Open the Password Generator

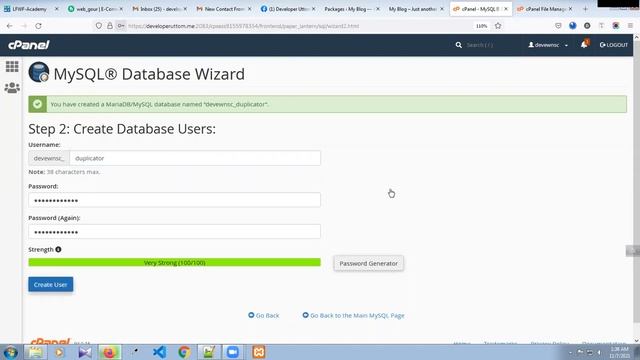(369, 263)
